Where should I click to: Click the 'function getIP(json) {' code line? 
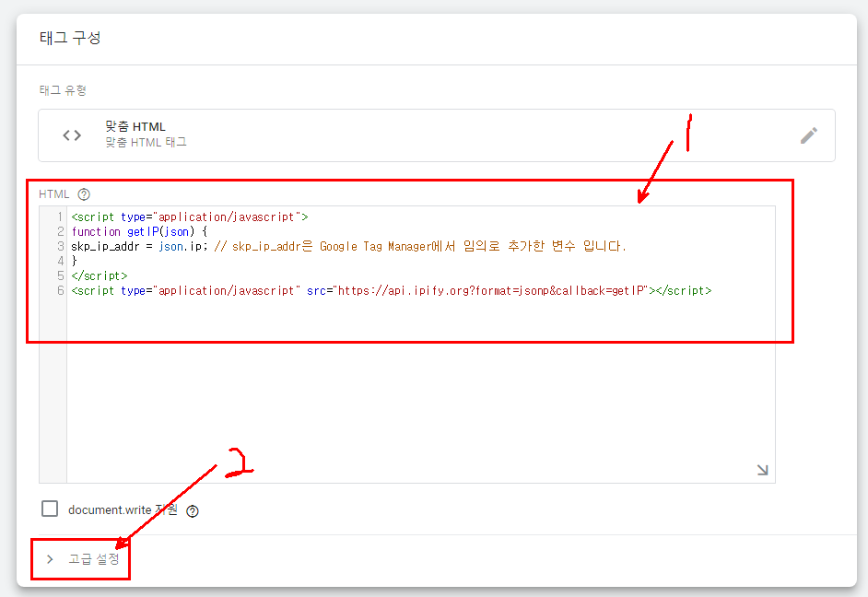[139, 232]
